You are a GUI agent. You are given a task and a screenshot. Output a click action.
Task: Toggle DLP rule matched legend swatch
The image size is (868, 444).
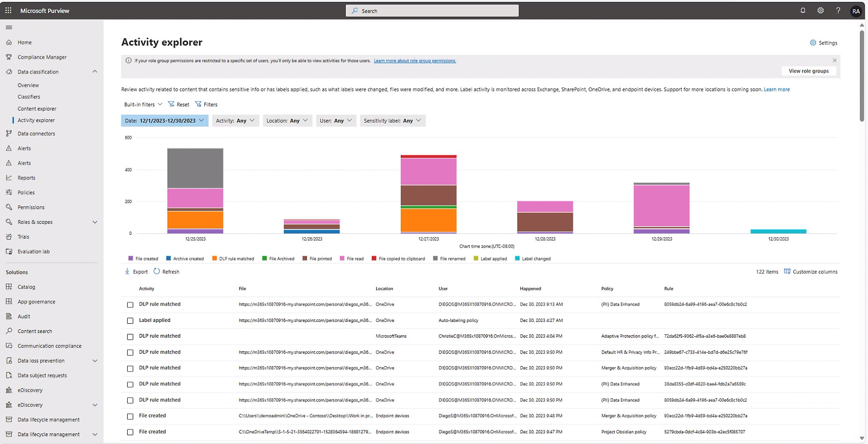pos(215,258)
